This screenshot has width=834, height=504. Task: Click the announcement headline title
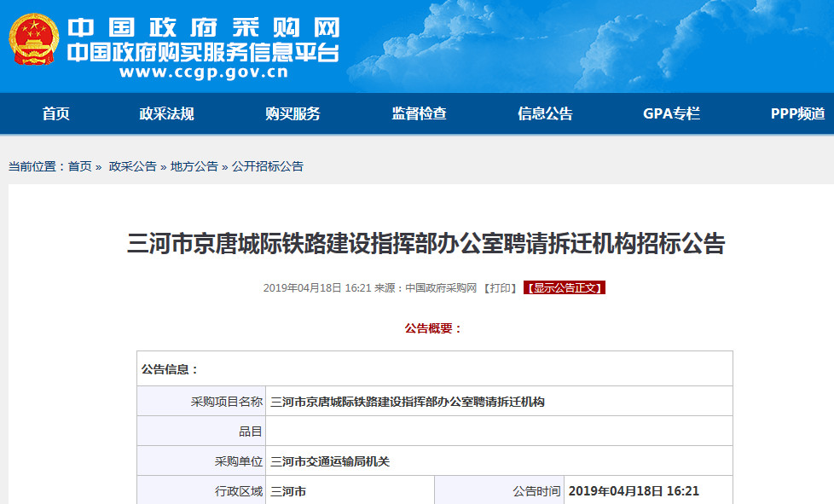(426, 244)
